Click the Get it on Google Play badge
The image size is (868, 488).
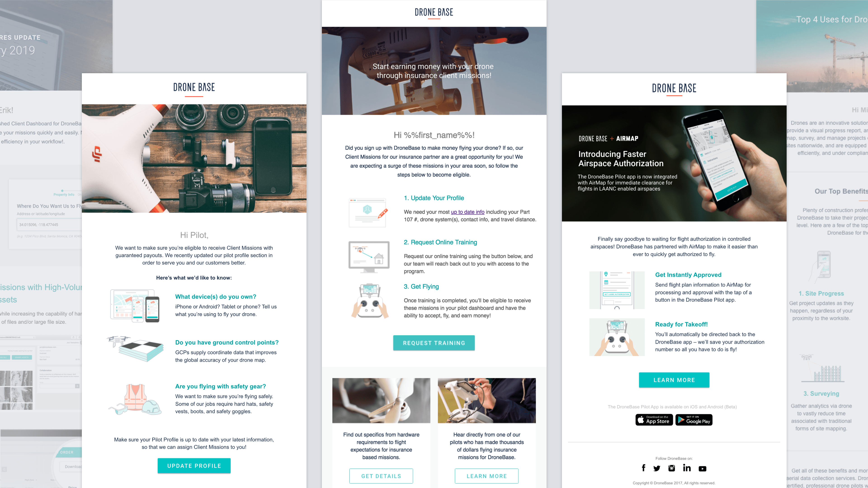[x=694, y=420]
